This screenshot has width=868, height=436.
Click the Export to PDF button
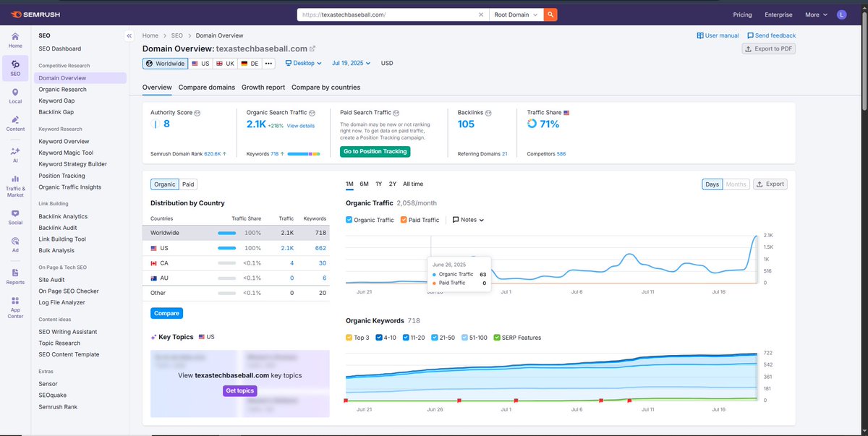coord(769,48)
